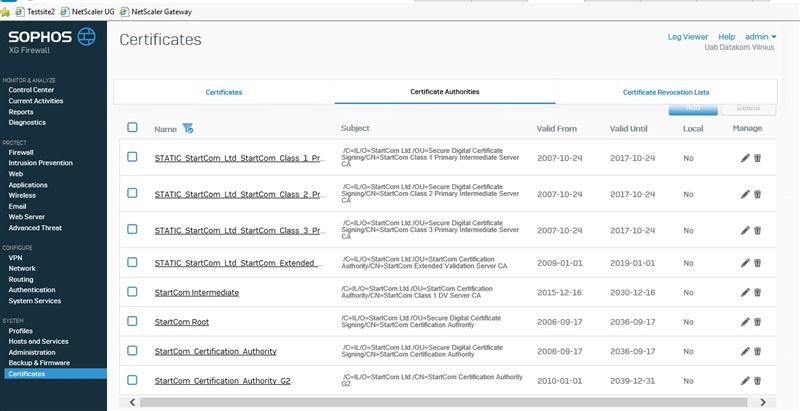800x411 pixels.
Task: Open StartCom Intermediate certificate link
Action: point(196,293)
